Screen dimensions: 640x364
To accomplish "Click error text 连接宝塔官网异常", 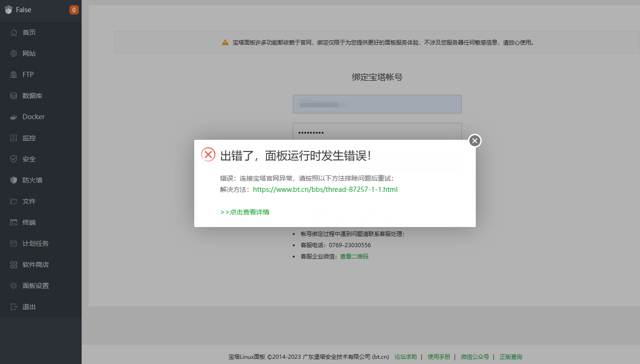I will click(x=267, y=178).
